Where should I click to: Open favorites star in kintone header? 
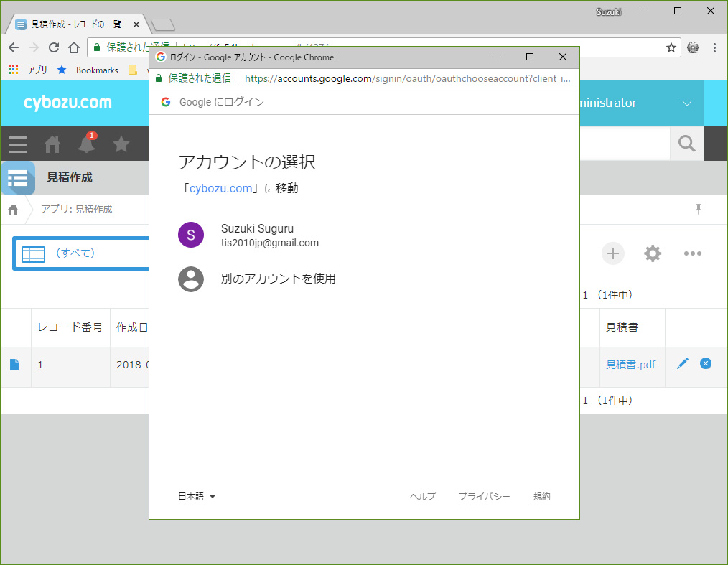(x=121, y=144)
